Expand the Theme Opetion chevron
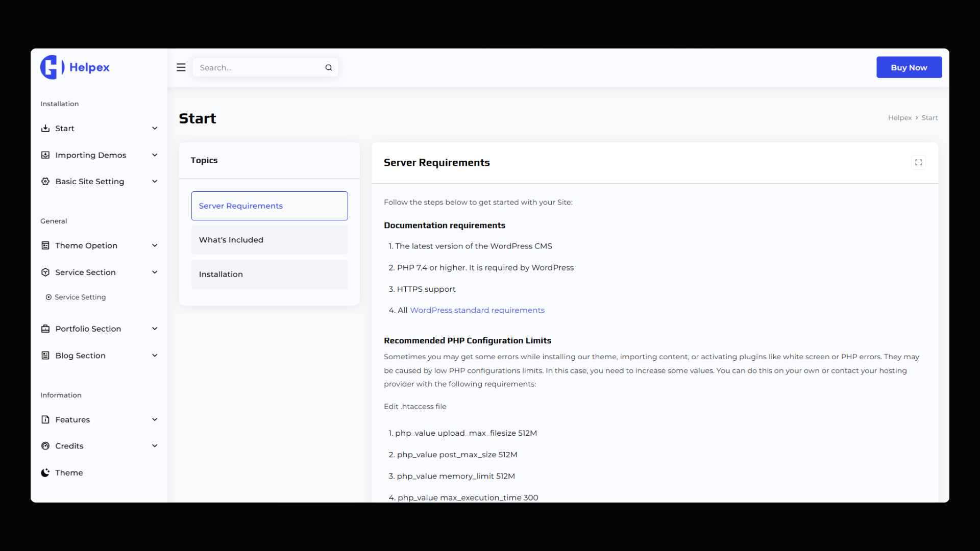This screenshot has width=980, height=551. click(155, 245)
